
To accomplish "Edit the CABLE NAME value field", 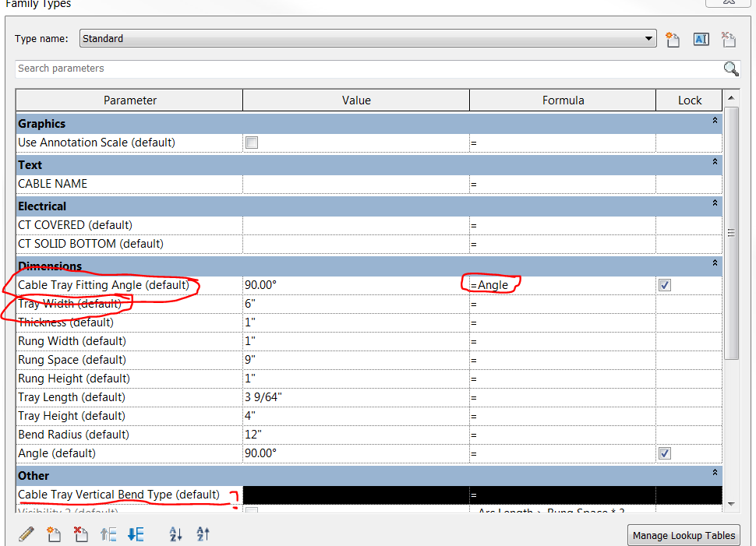I will pos(355,183).
